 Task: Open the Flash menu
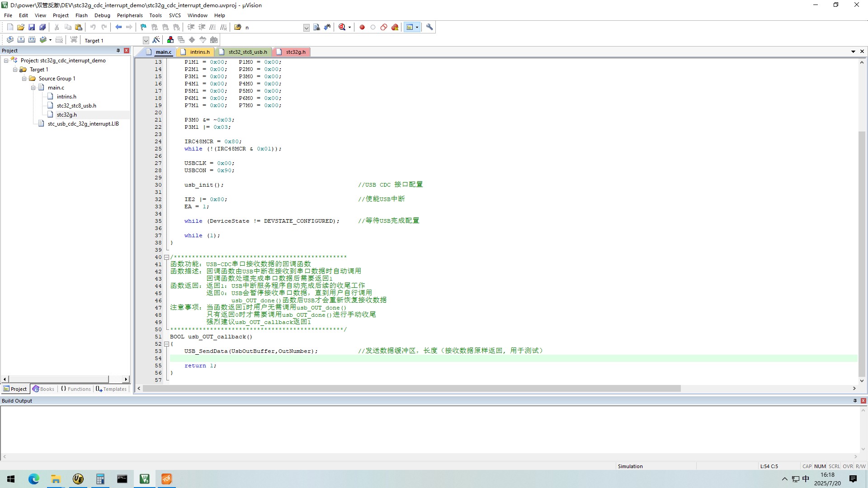click(x=81, y=15)
